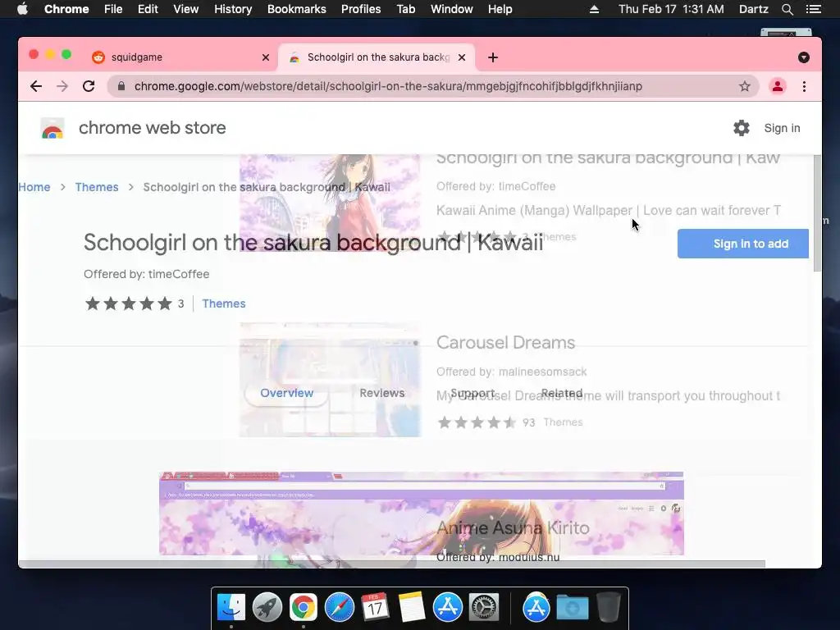Open the Edit menu
840x630 pixels.
148,9
